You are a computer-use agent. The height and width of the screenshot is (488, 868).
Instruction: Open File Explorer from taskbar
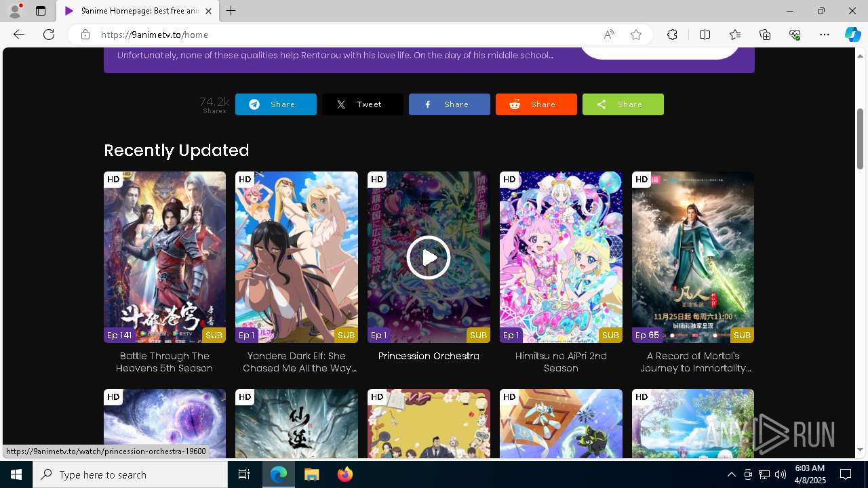pos(311,474)
